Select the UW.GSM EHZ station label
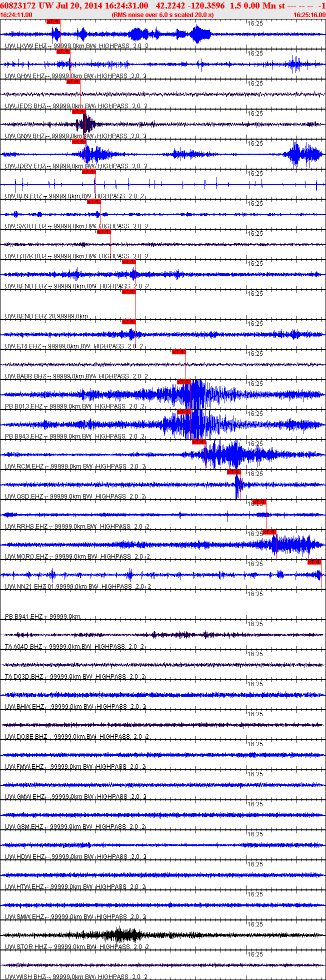This screenshot has width=326, height=980. pyautogui.click(x=76, y=827)
